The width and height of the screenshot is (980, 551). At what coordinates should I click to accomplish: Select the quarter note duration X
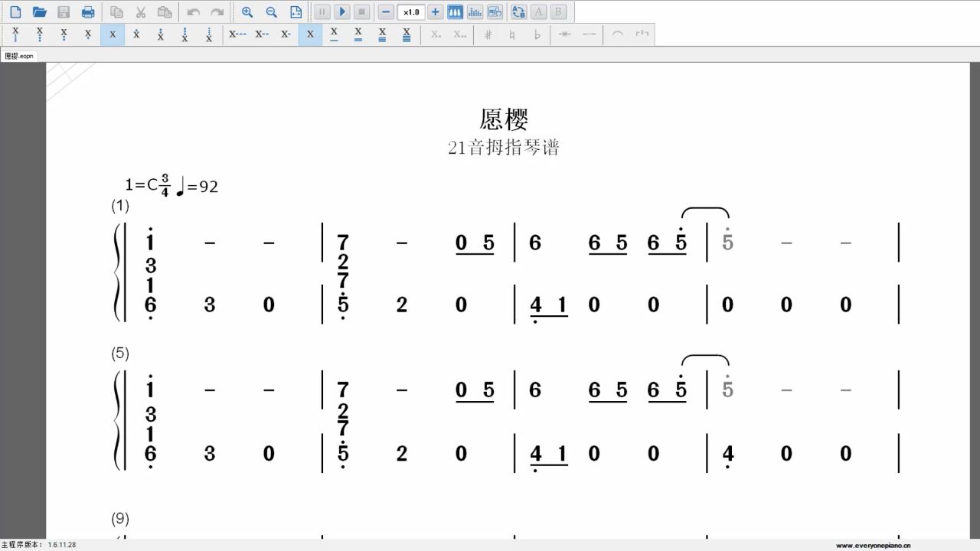coord(310,34)
